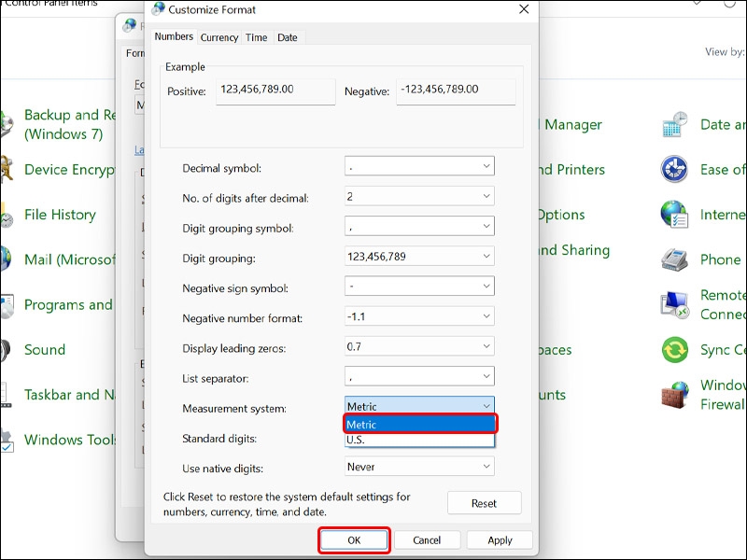Click the Reset button
747x560 pixels.
pos(484,503)
